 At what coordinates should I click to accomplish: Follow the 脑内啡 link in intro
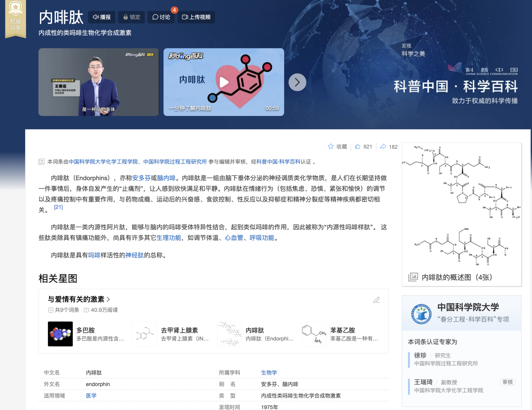pyautogui.click(x=166, y=178)
